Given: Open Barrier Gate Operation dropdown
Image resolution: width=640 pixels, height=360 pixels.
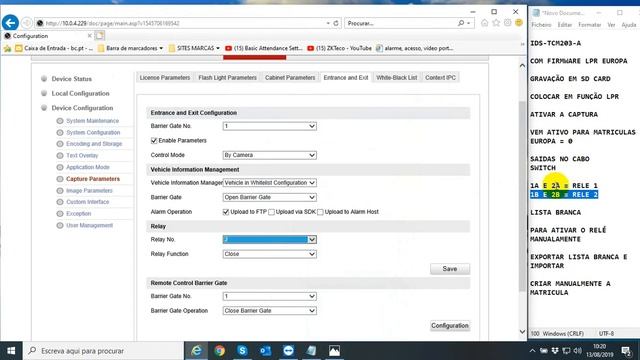Looking at the screenshot, I should [x=269, y=311].
